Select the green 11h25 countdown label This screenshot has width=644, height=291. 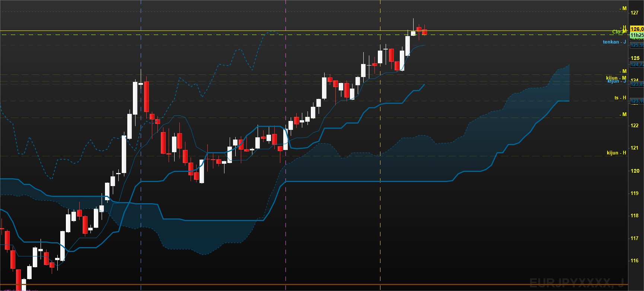[637, 35]
